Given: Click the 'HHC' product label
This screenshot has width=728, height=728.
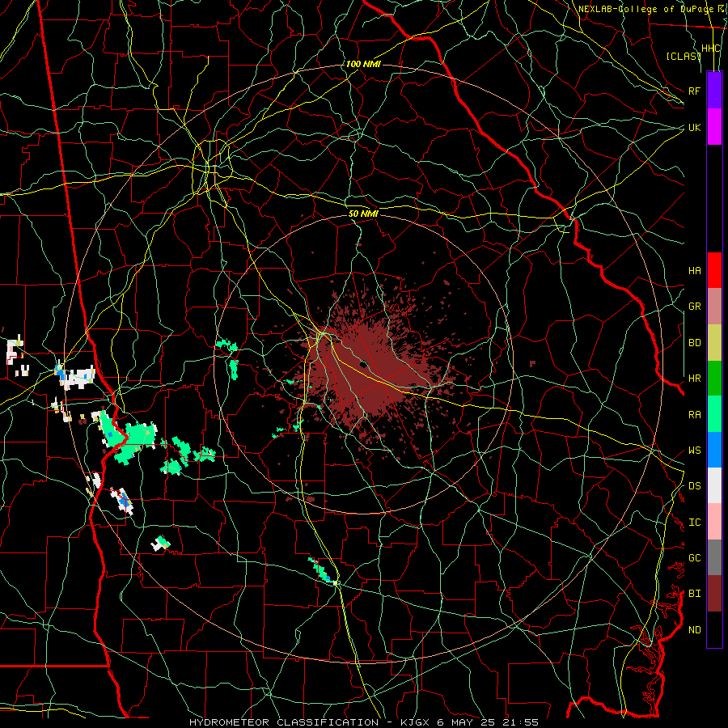Looking at the screenshot, I should [x=711, y=49].
